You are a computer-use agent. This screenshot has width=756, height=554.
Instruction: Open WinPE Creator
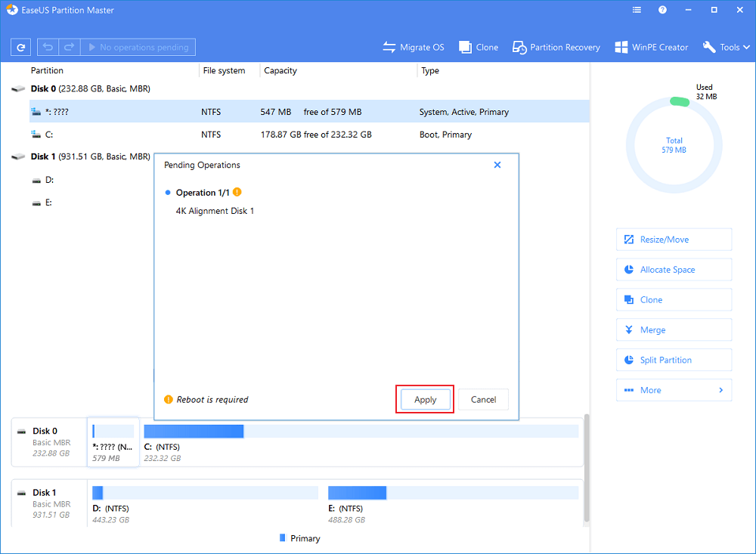[651, 47]
